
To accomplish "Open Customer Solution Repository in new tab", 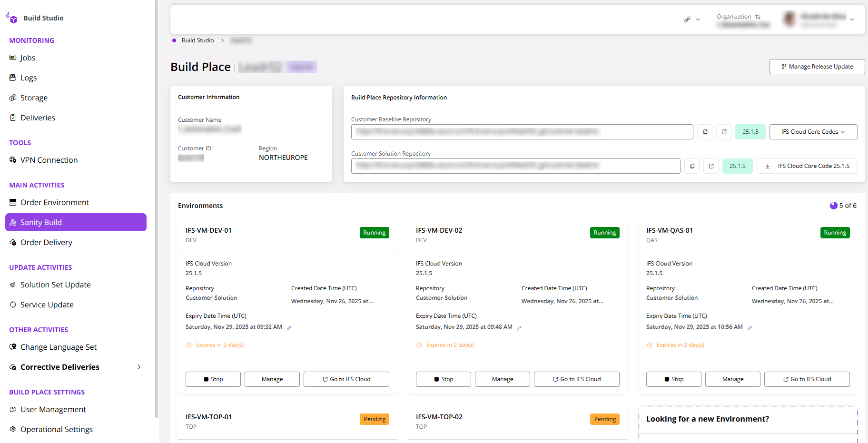I will 711,166.
